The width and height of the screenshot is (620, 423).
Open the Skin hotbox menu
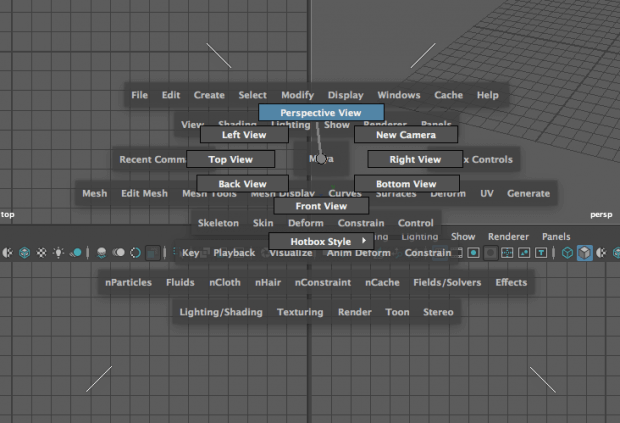[x=263, y=223]
